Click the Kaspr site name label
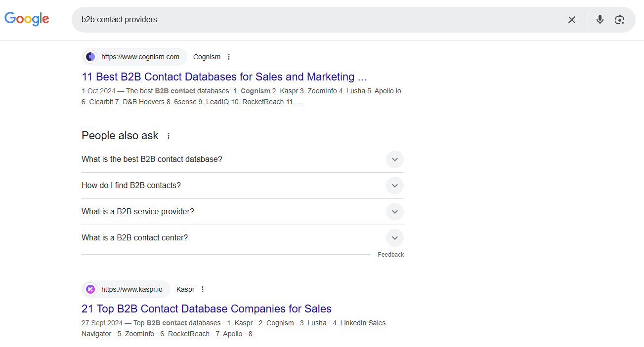 tap(185, 289)
